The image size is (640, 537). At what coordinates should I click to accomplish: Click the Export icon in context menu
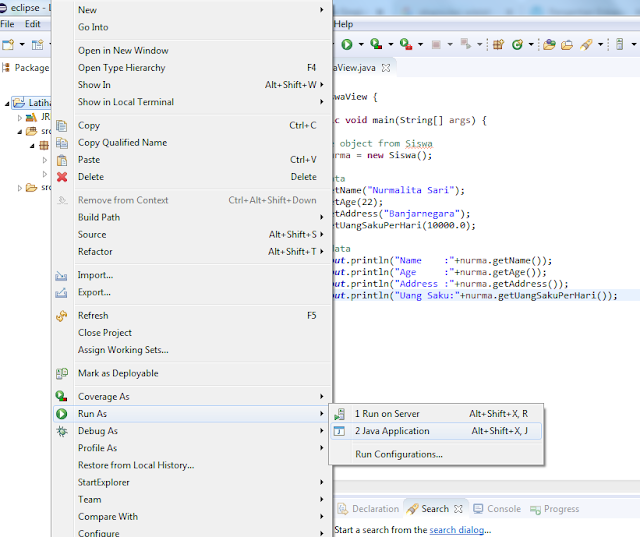click(61, 293)
